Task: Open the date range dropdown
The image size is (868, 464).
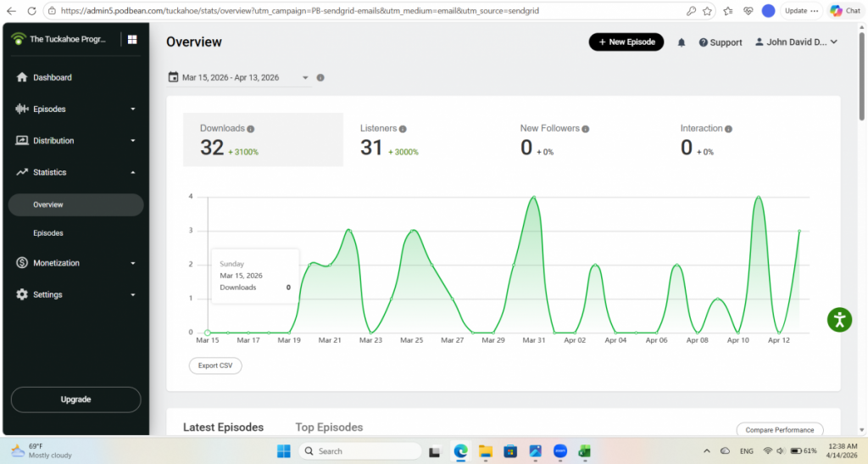Action: click(239, 78)
